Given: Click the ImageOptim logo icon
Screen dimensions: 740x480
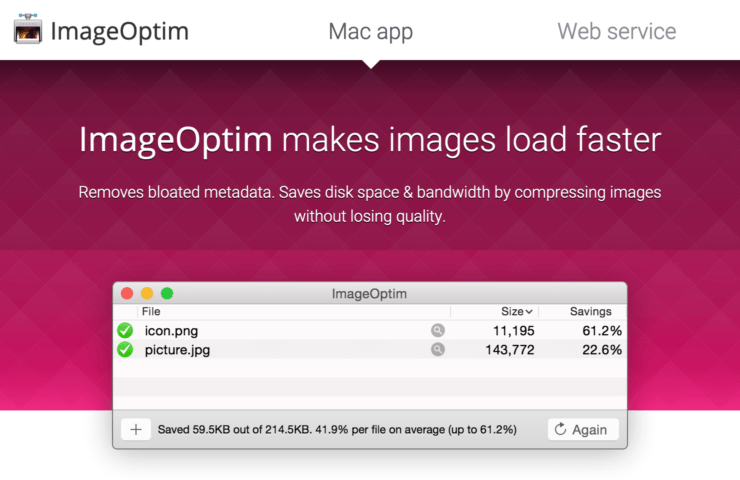Looking at the screenshot, I should (x=28, y=29).
